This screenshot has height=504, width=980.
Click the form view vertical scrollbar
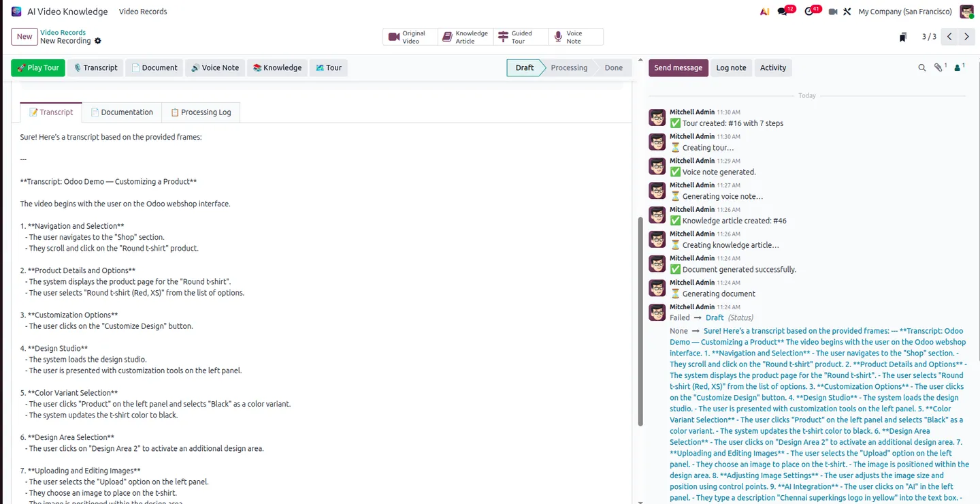click(640, 321)
